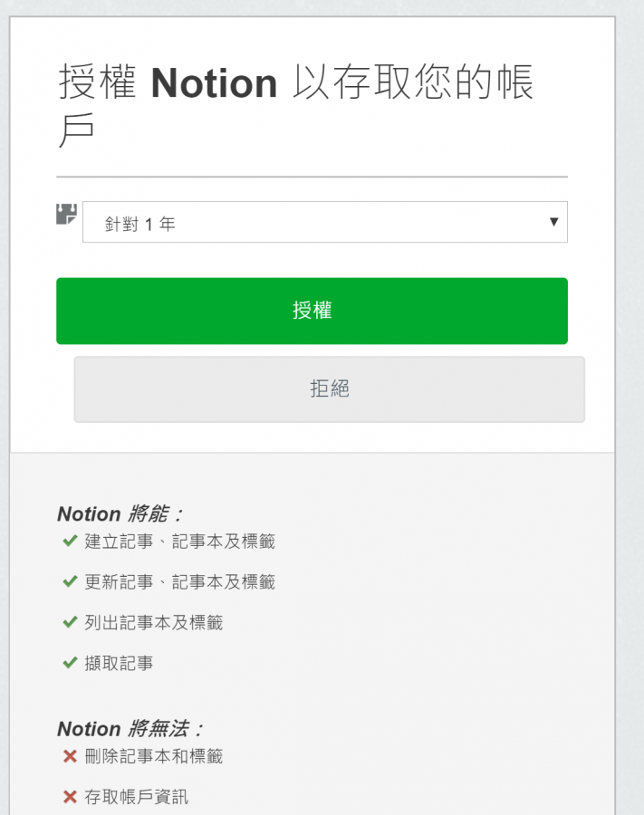
Task: Click the gray 拒絕 button
Action: point(329,389)
